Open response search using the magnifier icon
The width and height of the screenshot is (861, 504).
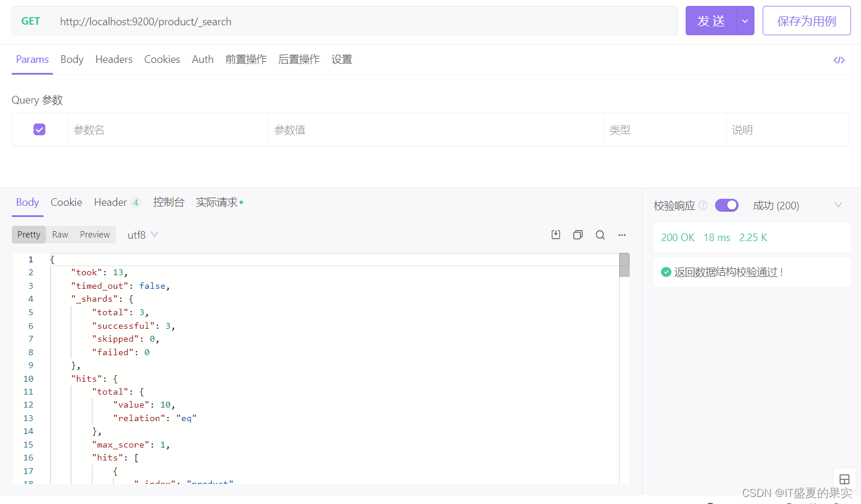600,234
